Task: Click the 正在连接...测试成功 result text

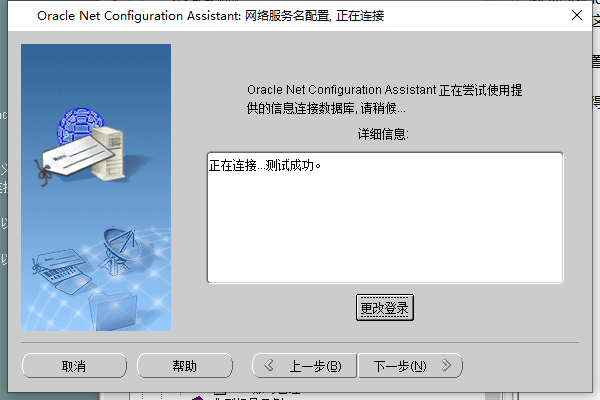Action: pos(265,165)
